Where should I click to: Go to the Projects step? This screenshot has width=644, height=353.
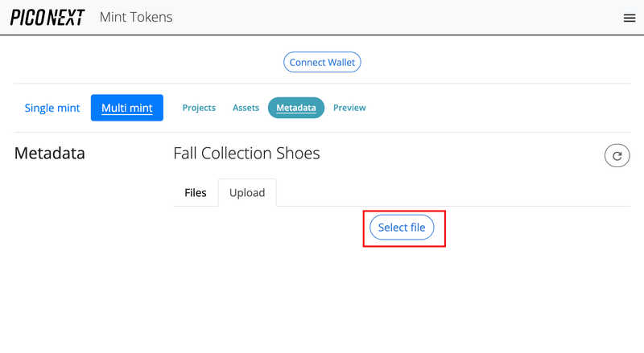pos(199,108)
